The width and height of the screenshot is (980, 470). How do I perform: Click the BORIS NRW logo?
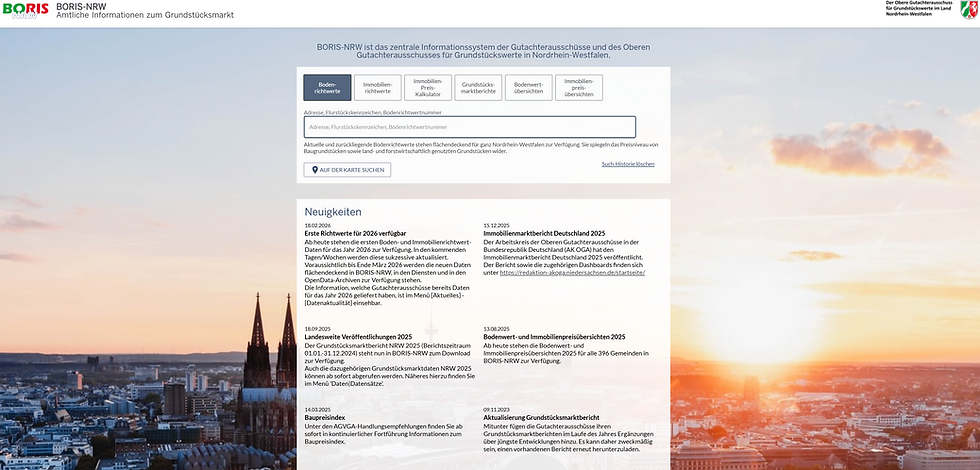(26, 10)
